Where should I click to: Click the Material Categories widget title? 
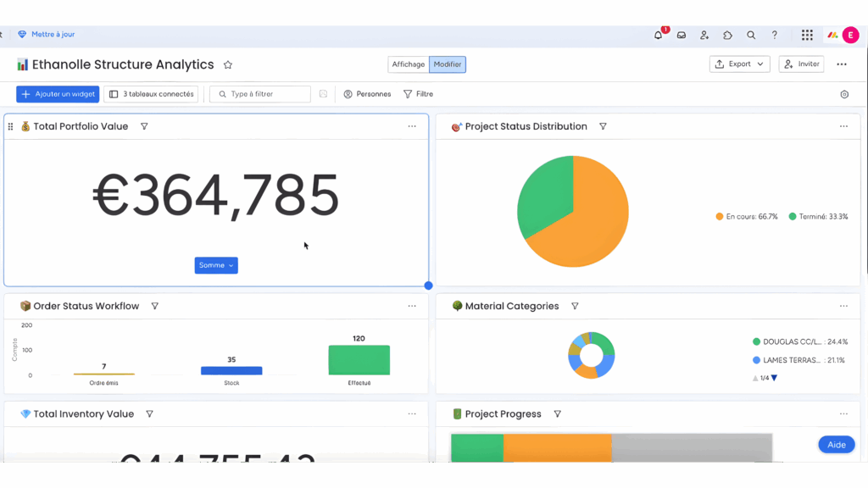click(512, 306)
